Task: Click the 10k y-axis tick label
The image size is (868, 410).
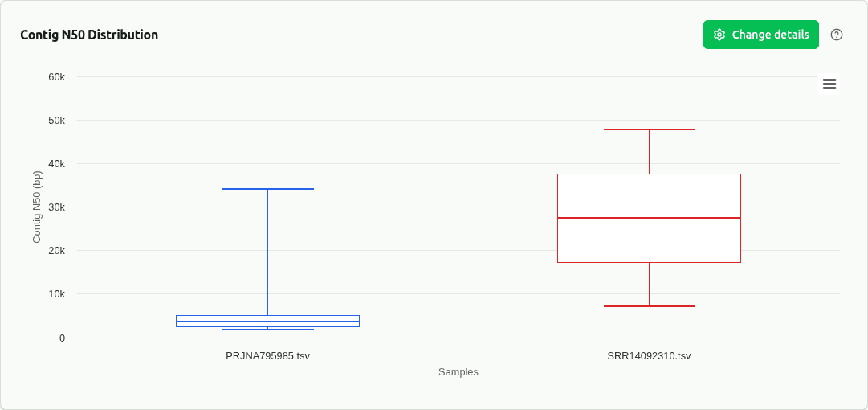Action: point(56,294)
